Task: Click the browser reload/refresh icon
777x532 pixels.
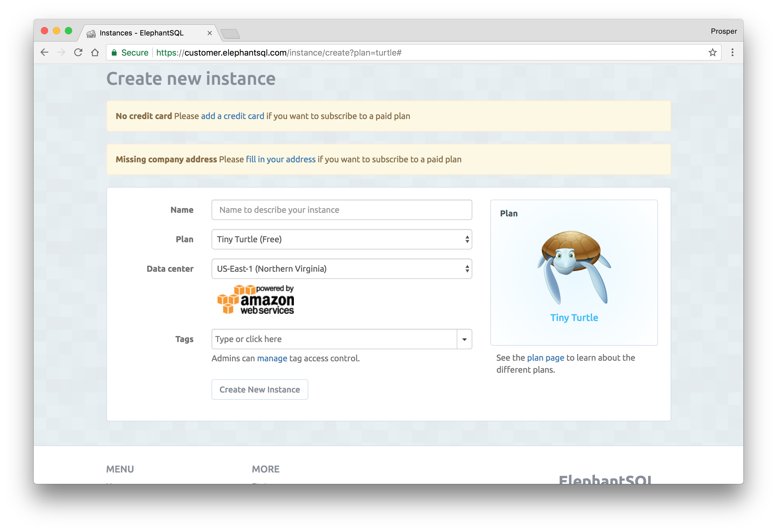Action: (78, 53)
